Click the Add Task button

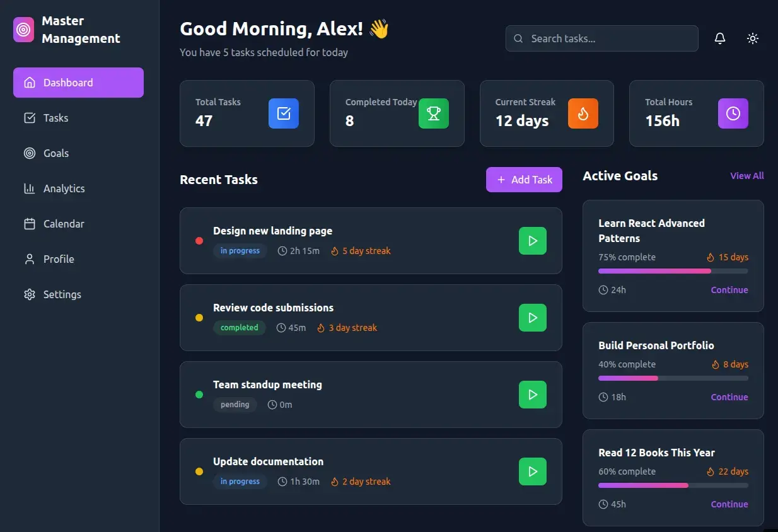(524, 180)
